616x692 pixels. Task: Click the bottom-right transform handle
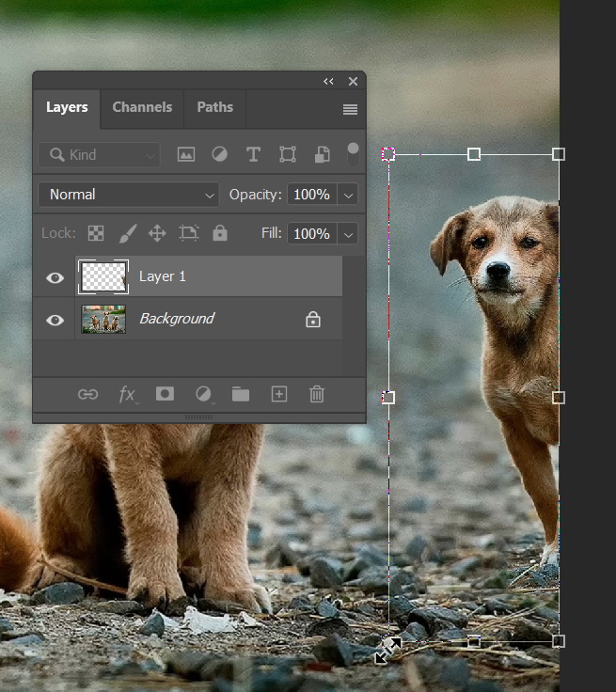click(559, 641)
